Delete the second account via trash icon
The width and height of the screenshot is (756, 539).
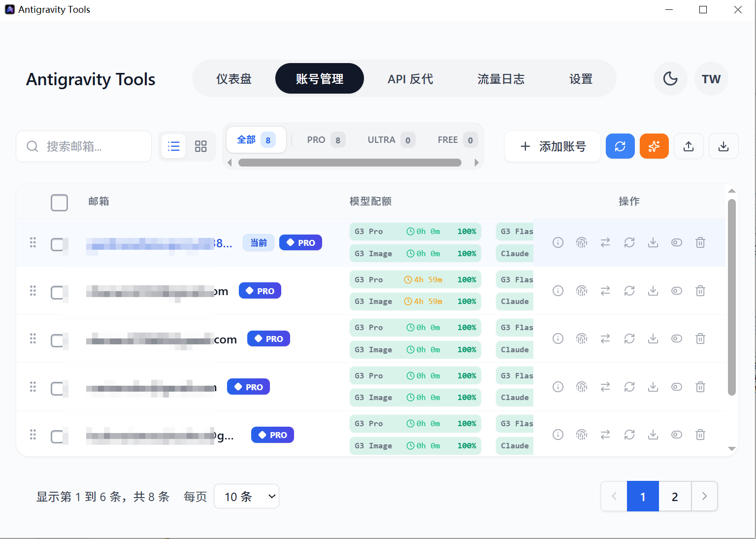click(x=700, y=291)
